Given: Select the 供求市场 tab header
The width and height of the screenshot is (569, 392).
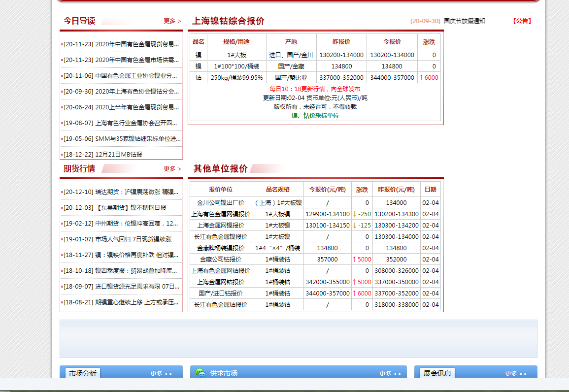Looking at the screenshot, I should (224, 373).
